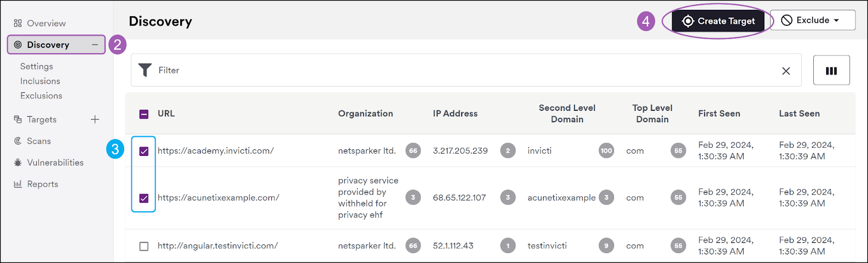868x263 pixels.
Task: Open Scans in sidebar
Action: pyautogui.click(x=33, y=141)
